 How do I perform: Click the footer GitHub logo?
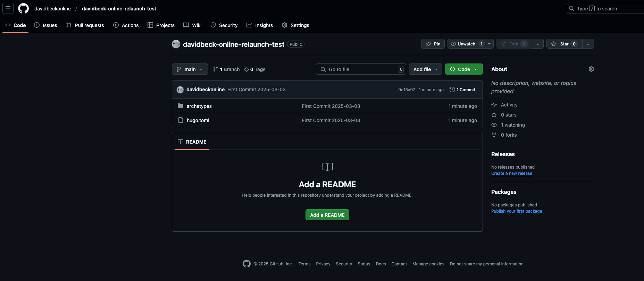(246, 264)
